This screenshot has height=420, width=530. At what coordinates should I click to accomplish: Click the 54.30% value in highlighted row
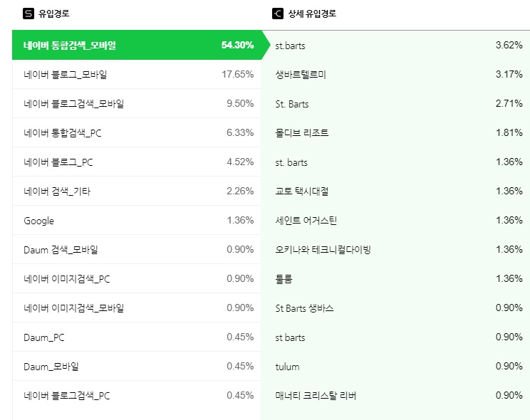point(237,45)
